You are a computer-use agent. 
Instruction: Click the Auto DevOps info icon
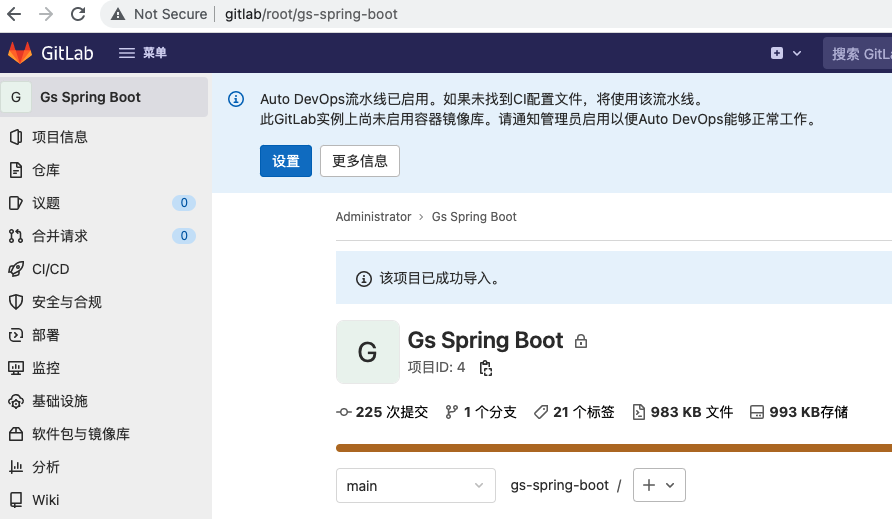tap(236, 99)
